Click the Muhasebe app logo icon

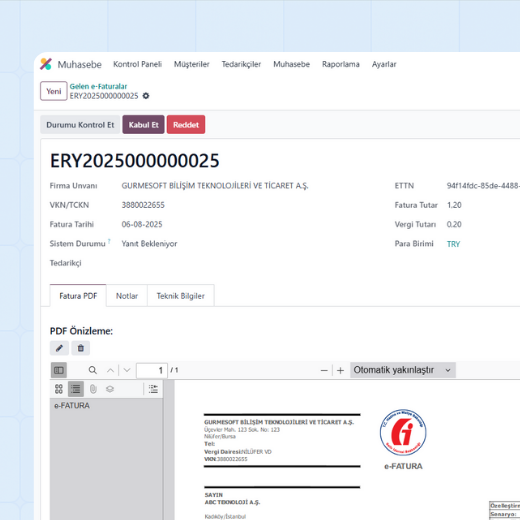[46, 64]
